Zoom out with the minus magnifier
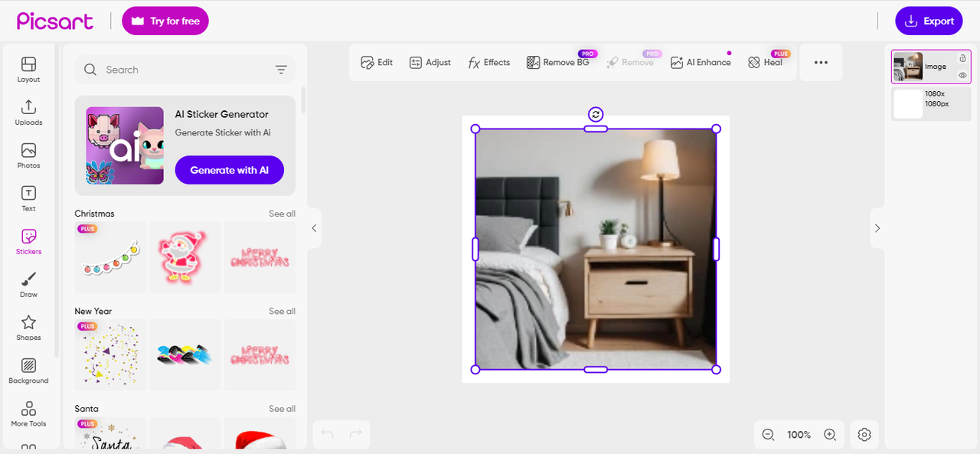This screenshot has height=454, width=980. 768,434
